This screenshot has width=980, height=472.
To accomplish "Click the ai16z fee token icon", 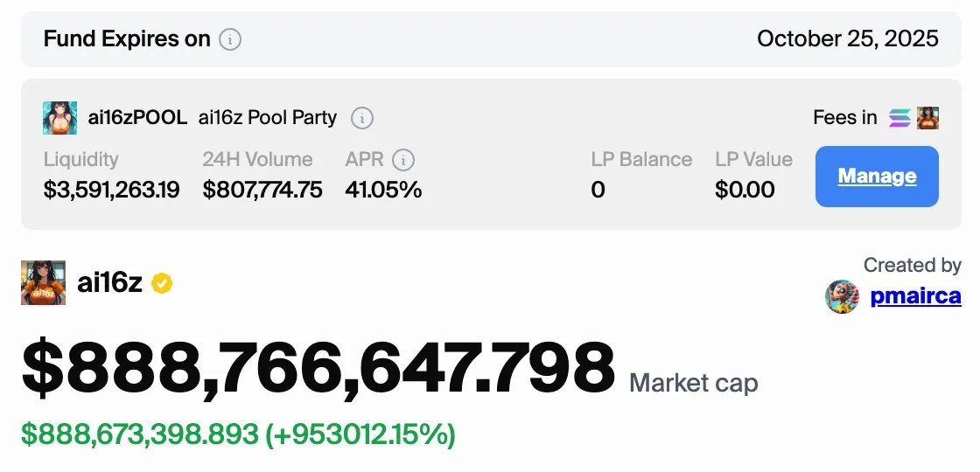I will (928, 118).
